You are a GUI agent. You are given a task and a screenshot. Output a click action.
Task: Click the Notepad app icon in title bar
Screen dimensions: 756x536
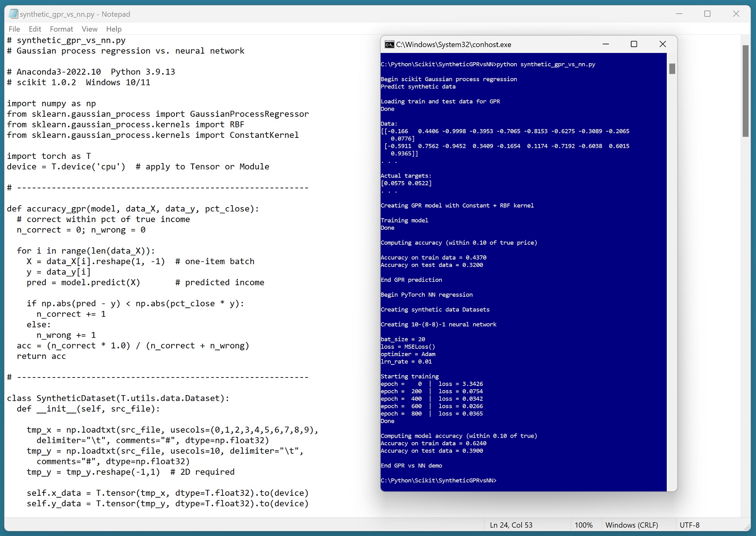click(x=13, y=14)
